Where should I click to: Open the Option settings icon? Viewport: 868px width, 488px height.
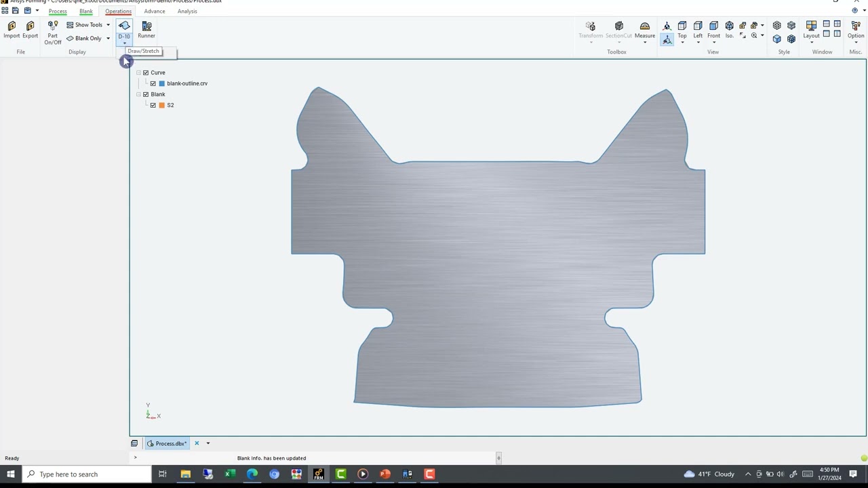pos(856,26)
